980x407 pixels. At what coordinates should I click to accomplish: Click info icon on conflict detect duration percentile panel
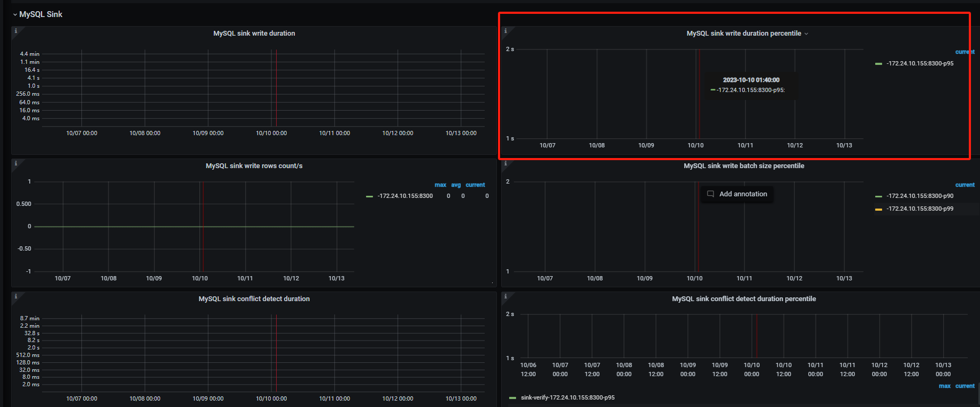coord(505,296)
